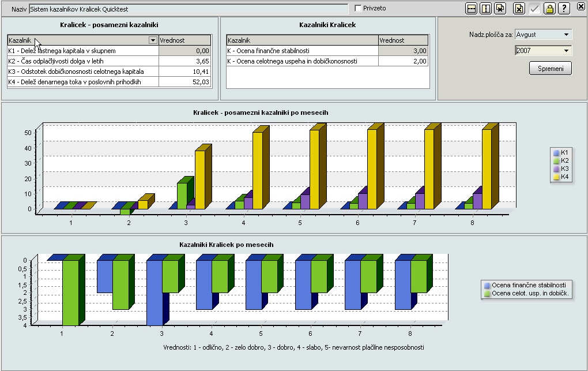588x371 pixels.
Task: Click the purple K3 legend swatch
Action: (557, 169)
